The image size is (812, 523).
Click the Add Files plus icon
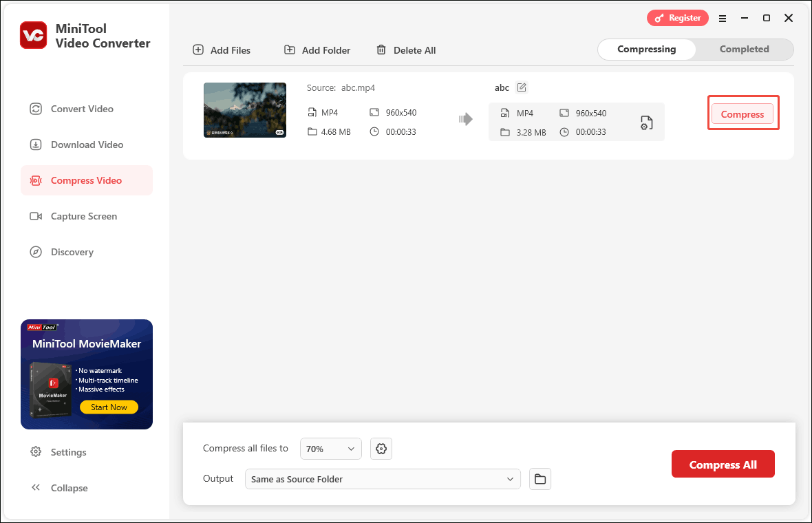pyautogui.click(x=198, y=50)
